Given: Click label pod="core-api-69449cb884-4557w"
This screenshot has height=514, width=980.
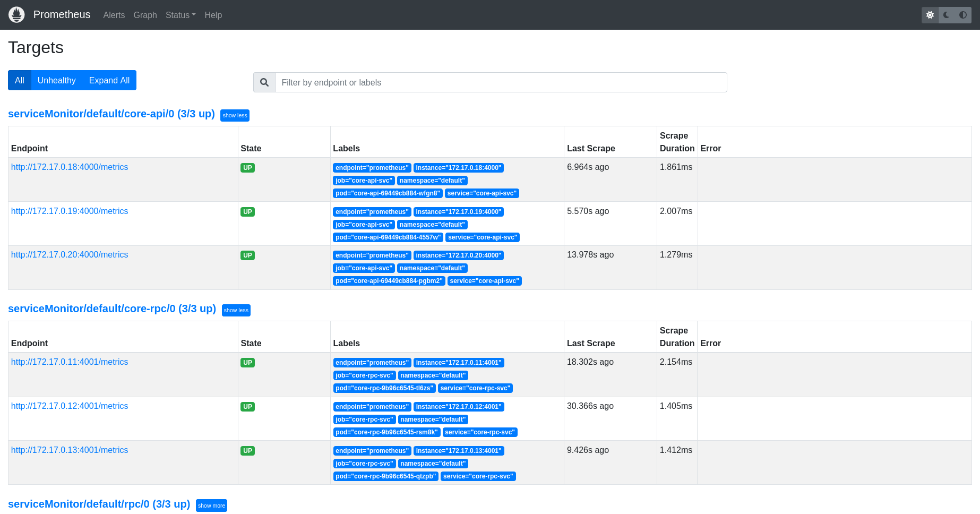Looking at the screenshot, I should click(x=388, y=237).
